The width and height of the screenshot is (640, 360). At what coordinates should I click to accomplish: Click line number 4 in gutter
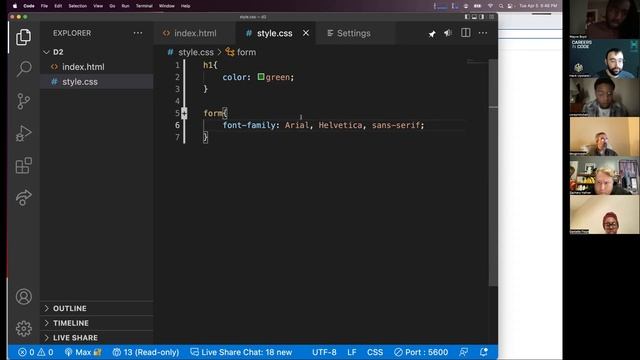click(177, 101)
